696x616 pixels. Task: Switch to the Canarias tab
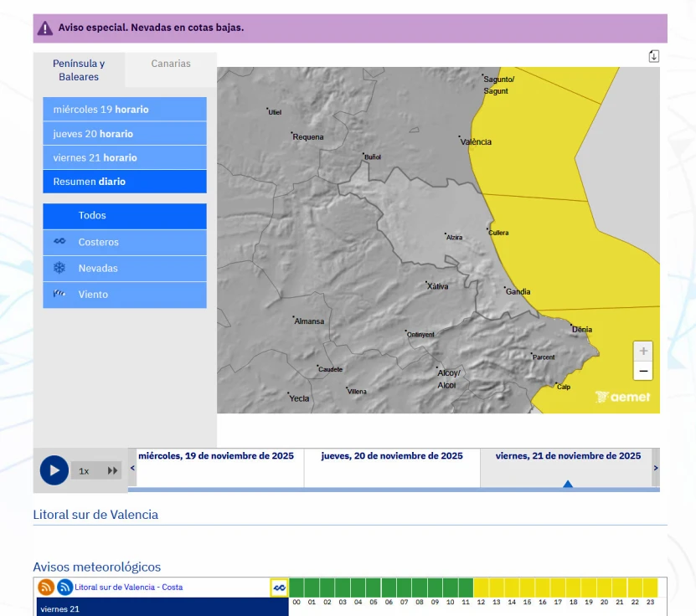[x=171, y=64]
